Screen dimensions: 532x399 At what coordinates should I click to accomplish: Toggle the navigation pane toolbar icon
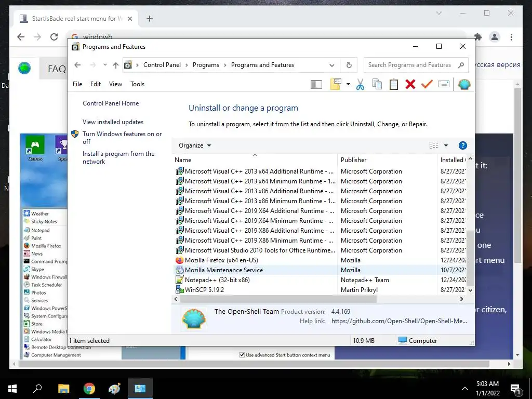pyautogui.click(x=316, y=84)
